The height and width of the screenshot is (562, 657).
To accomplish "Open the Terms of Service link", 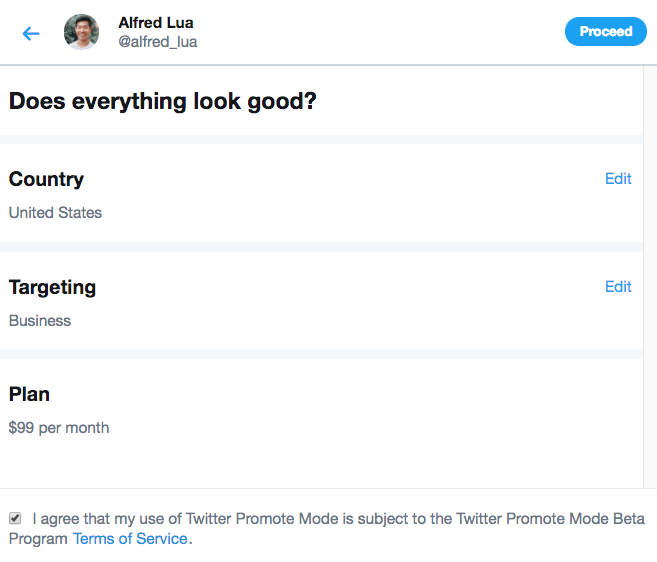I will [130, 538].
